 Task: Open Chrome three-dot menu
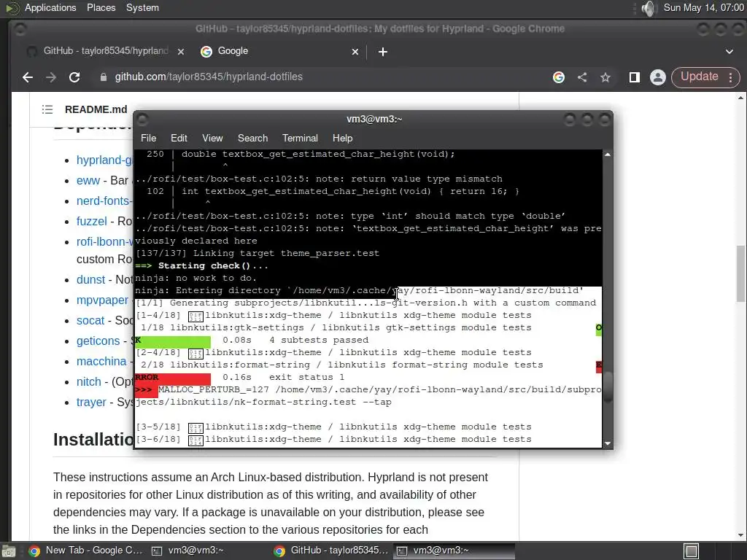point(731,77)
